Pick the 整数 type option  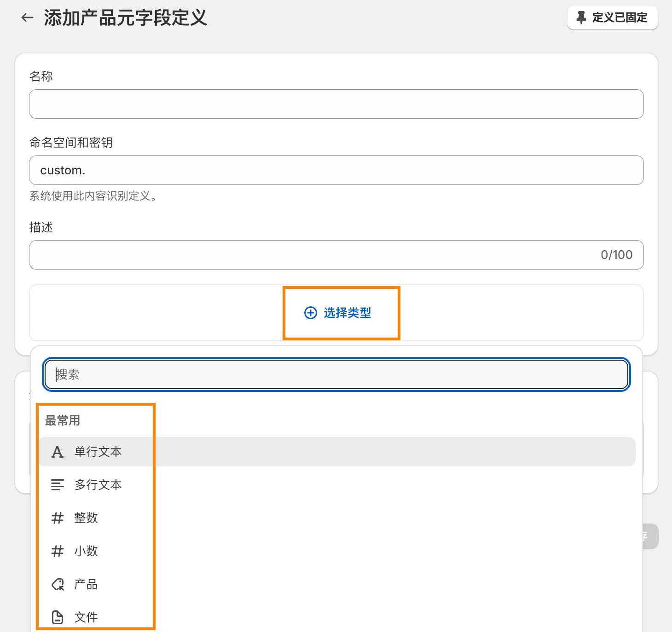pyautogui.click(x=87, y=518)
